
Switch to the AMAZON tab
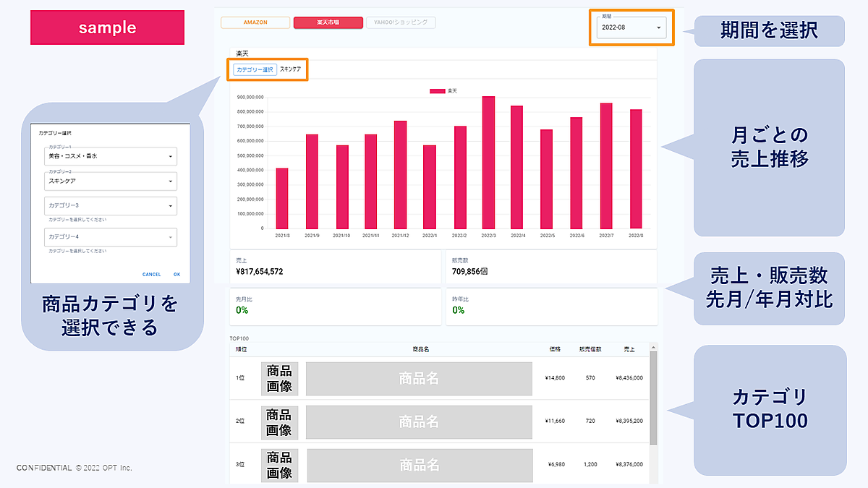pos(255,22)
